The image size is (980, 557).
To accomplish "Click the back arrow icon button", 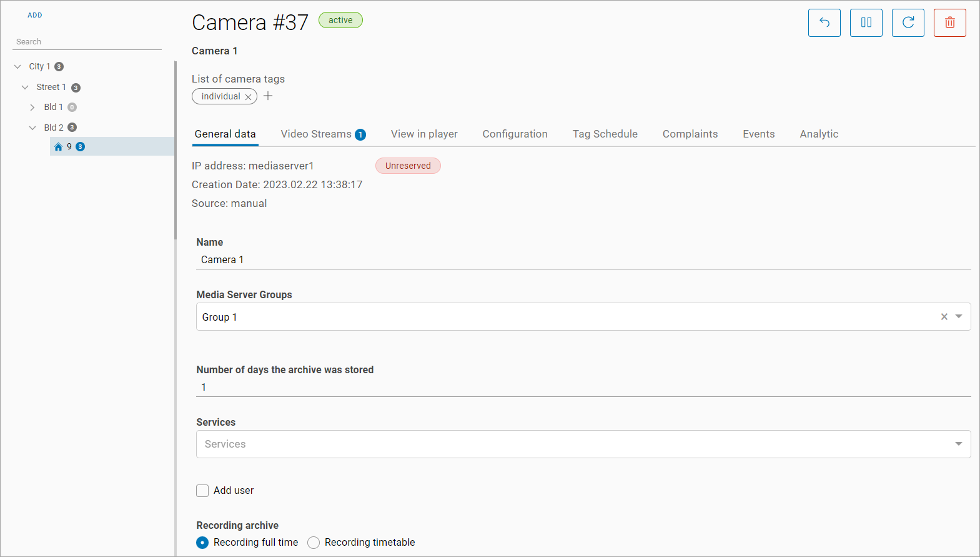I will tap(824, 23).
